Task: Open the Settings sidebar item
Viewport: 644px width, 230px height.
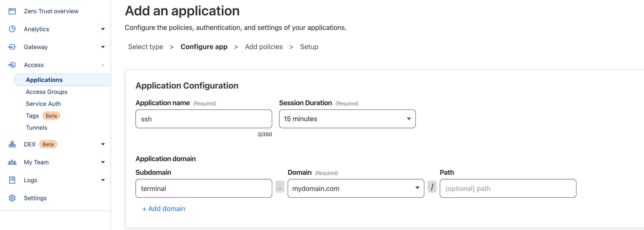Action: coord(35,198)
